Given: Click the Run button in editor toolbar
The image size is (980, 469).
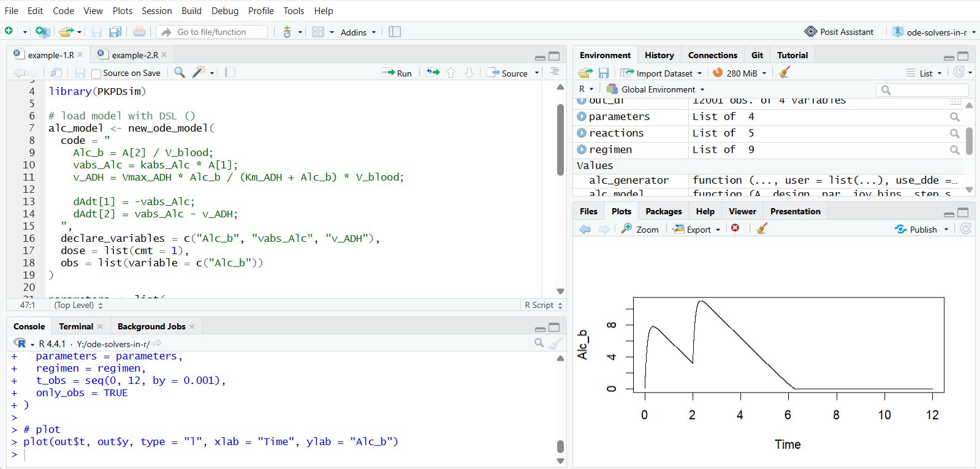Looking at the screenshot, I should coord(397,73).
